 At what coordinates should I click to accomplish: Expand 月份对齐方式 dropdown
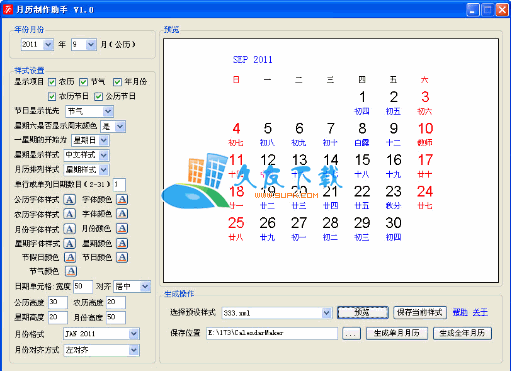point(134,350)
